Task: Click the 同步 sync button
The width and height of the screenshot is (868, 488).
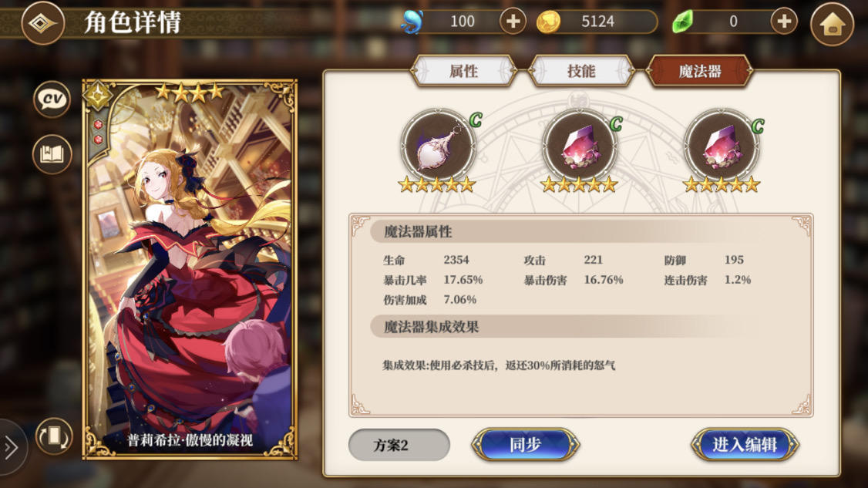Action: [525, 444]
